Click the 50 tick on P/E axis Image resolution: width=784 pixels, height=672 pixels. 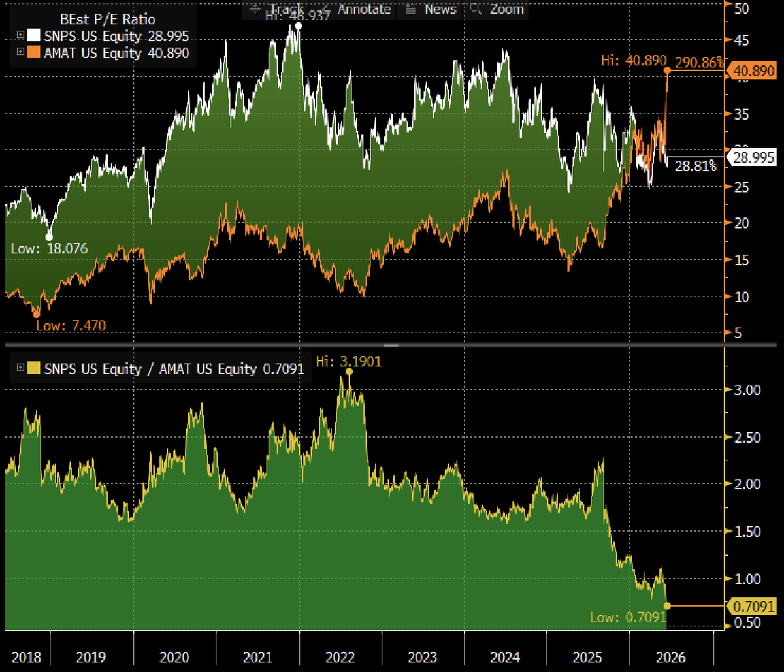pyautogui.click(x=742, y=8)
